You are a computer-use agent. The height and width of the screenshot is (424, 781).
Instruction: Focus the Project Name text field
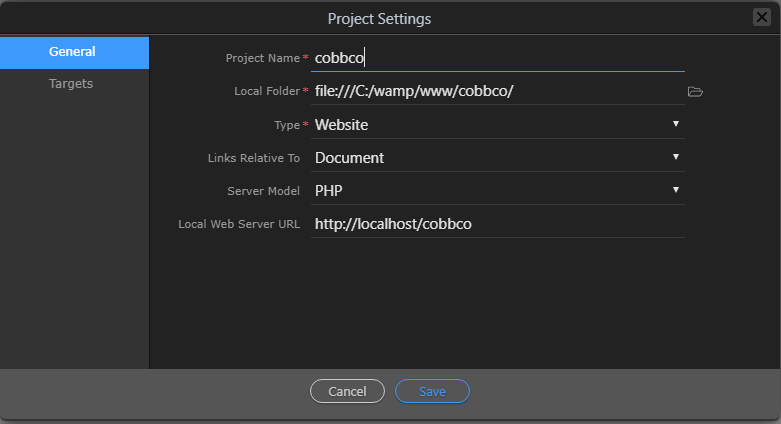click(x=498, y=58)
